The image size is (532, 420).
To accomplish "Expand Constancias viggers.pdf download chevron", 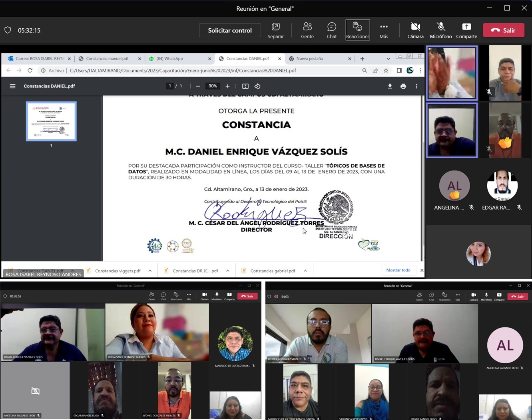I will point(150,271).
